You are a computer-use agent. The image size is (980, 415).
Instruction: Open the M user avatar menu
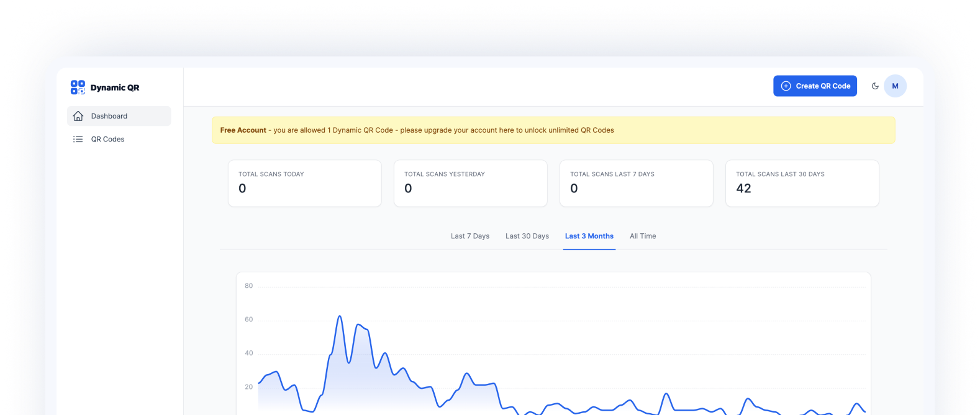(895, 86)
